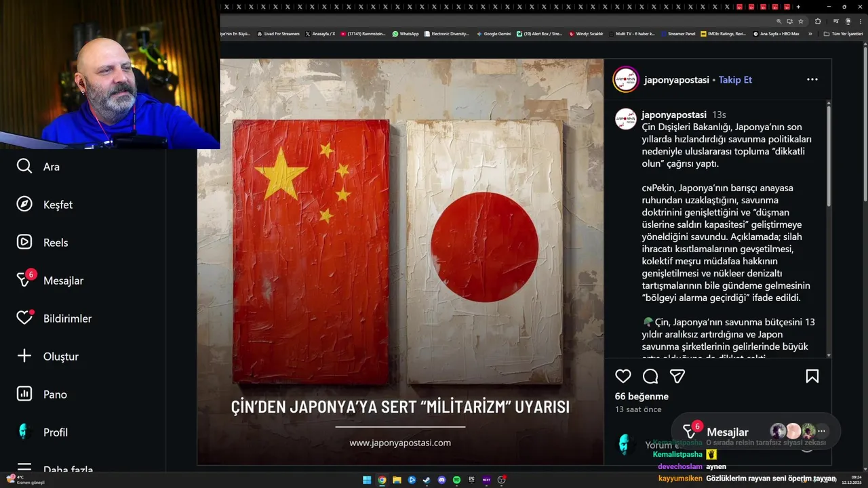Open Chrome three-dot main menu
Image resolution: width=868 pixels, height=488 pixels.
[860, 21]
